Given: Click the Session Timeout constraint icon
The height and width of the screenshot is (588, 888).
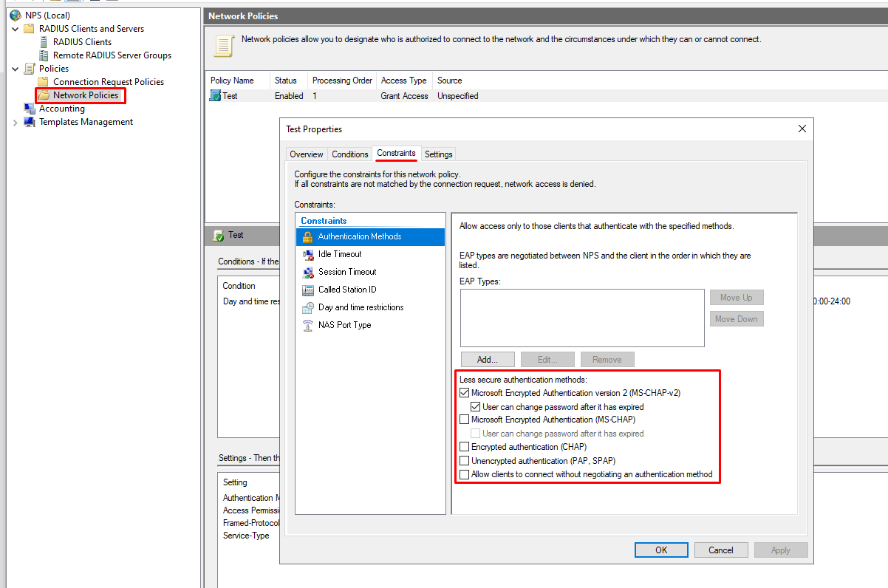Looking at the screenshot, I should click(x=308, y=272).
